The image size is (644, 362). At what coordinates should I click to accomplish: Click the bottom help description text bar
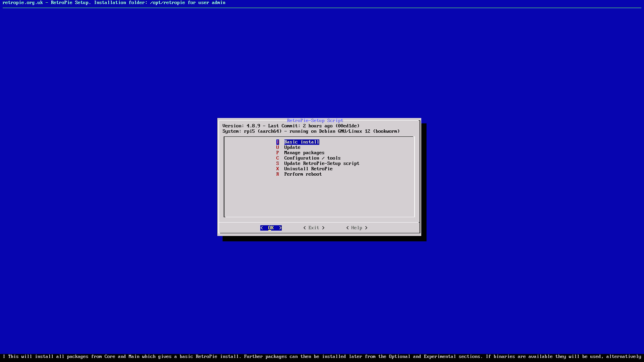pos(322,357)
